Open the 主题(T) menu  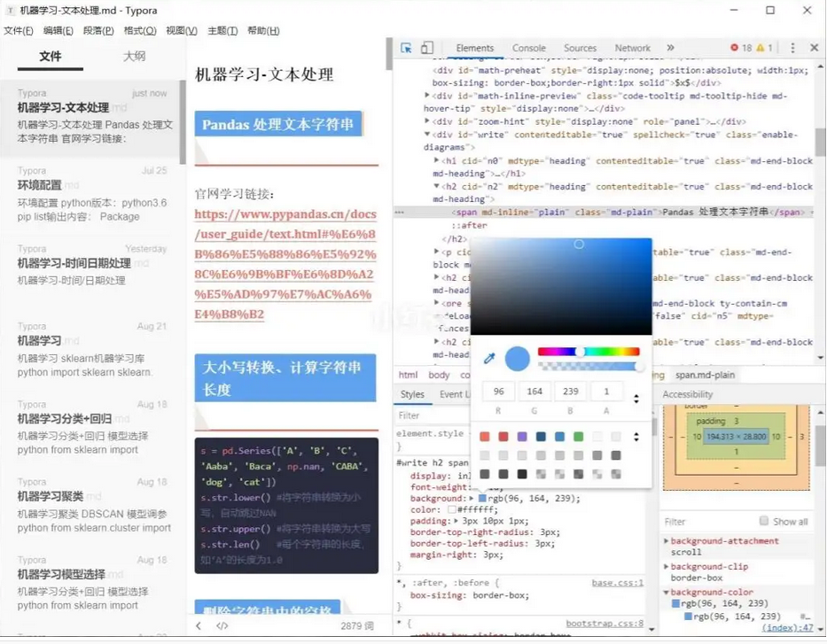click(x=222, y=31)
